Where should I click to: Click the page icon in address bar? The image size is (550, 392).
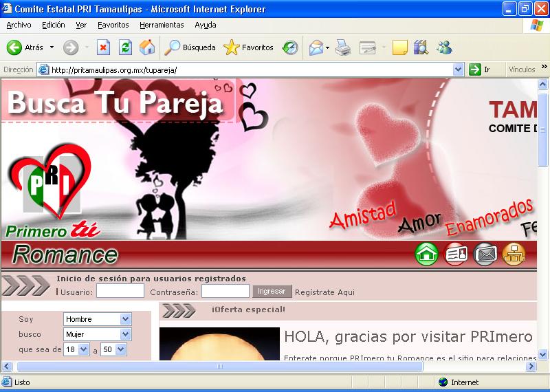[43, 69]
